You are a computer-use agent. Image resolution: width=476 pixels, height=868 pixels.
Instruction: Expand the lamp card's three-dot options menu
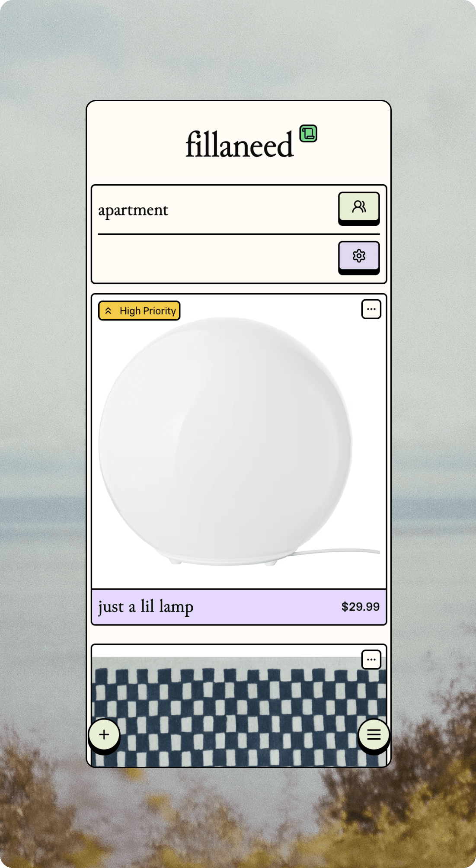click(371, 309)
